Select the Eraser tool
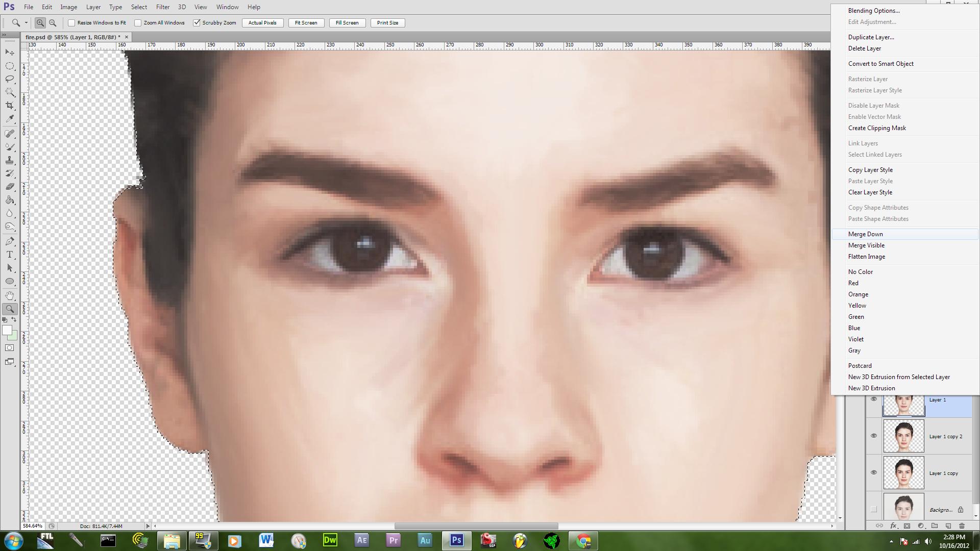 pos(10,187)
